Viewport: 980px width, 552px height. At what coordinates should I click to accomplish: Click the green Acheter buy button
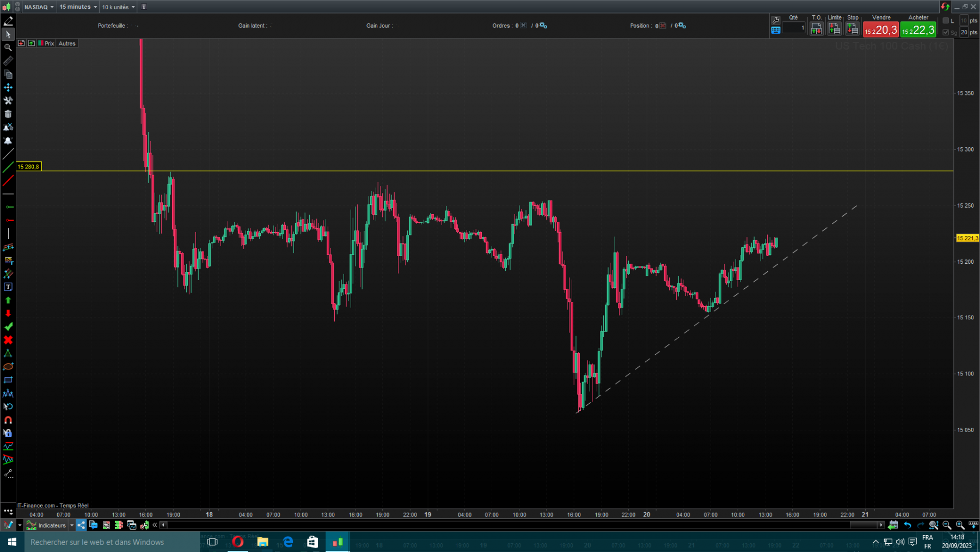tap(918, 29)
